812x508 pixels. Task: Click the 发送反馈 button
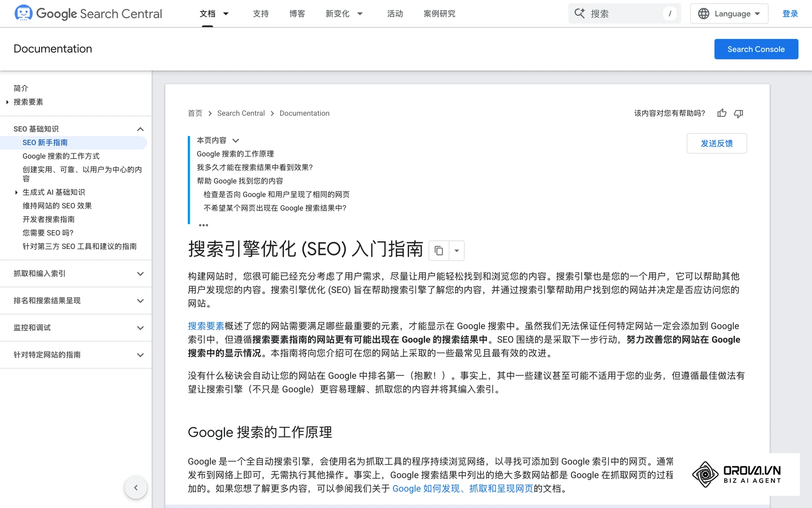tap(717, 143)
